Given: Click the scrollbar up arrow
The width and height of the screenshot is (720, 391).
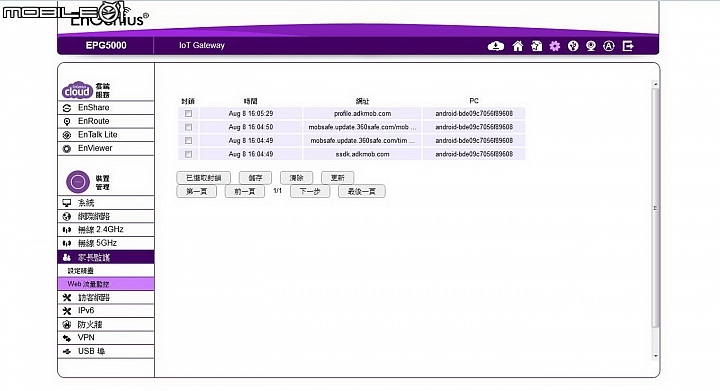Looking at the screenshot, I should pyautogui.click(x=655, y=84).
